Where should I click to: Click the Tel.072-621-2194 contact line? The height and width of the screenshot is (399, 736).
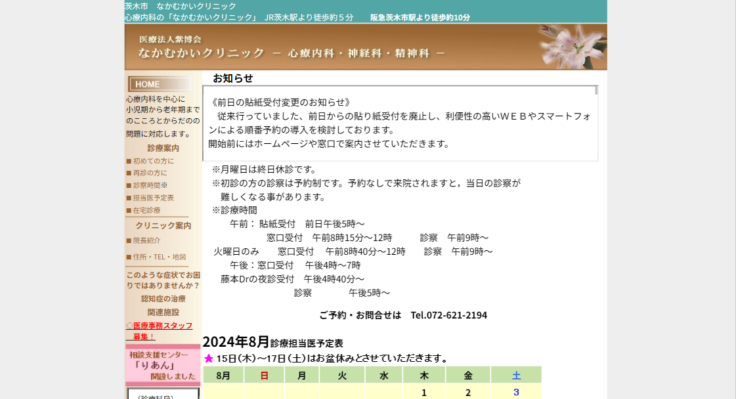(x=403, y=315)
